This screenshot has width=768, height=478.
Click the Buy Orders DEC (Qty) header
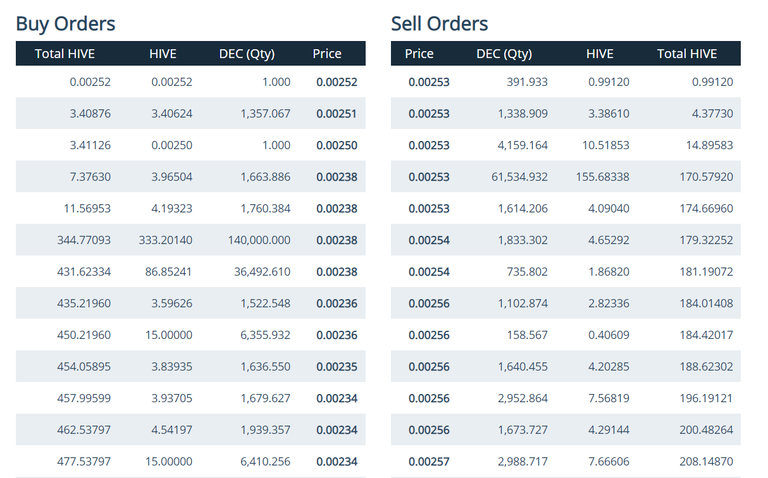tap(247, 54)
